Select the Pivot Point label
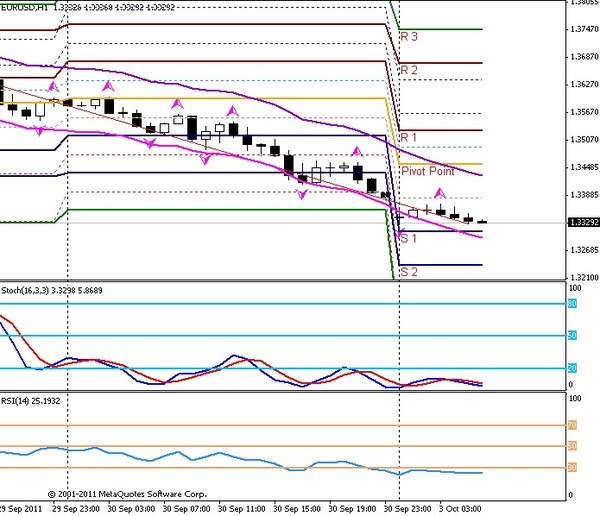The height and width of the screenshot is (516, 600). (427, 172)
